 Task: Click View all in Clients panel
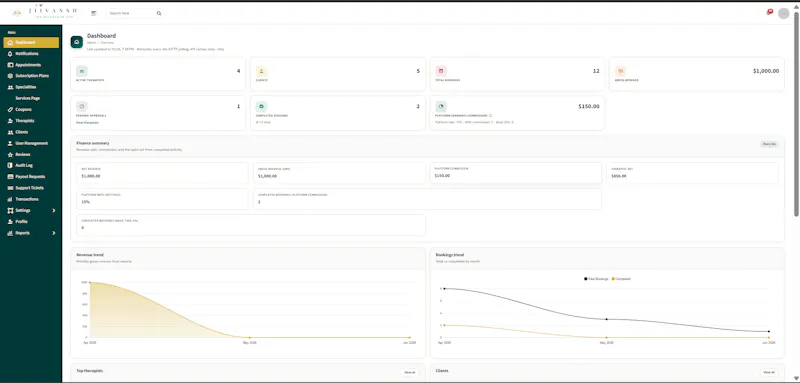pos(769,372)
